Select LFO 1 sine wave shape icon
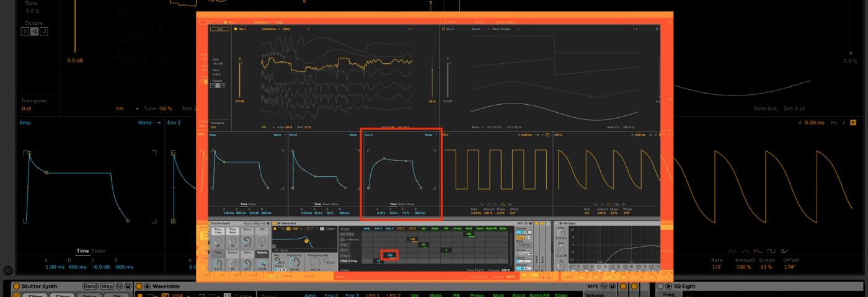The width and height of the screenshot is (868, 297). (x=482, y=205)
